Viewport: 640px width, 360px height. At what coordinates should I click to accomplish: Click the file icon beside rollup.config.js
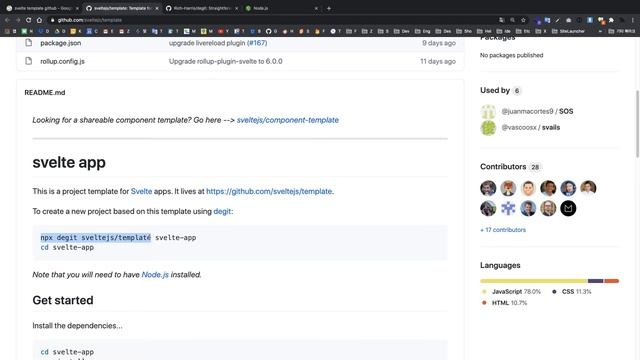[29, 61]
